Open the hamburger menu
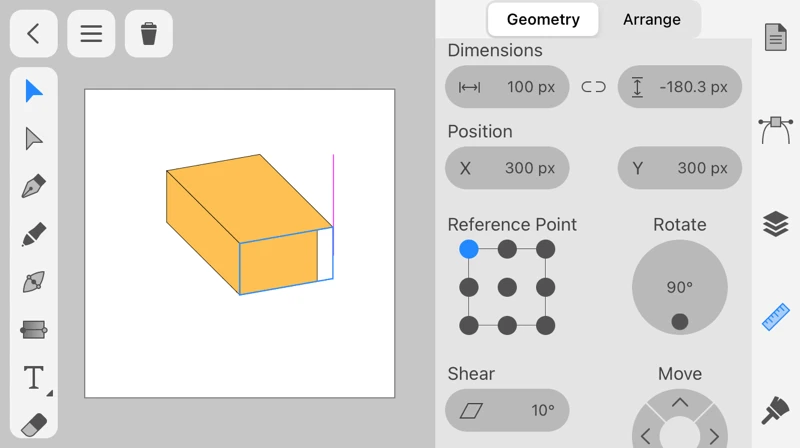This screenshot has height=448, width=800. (91, 34)
